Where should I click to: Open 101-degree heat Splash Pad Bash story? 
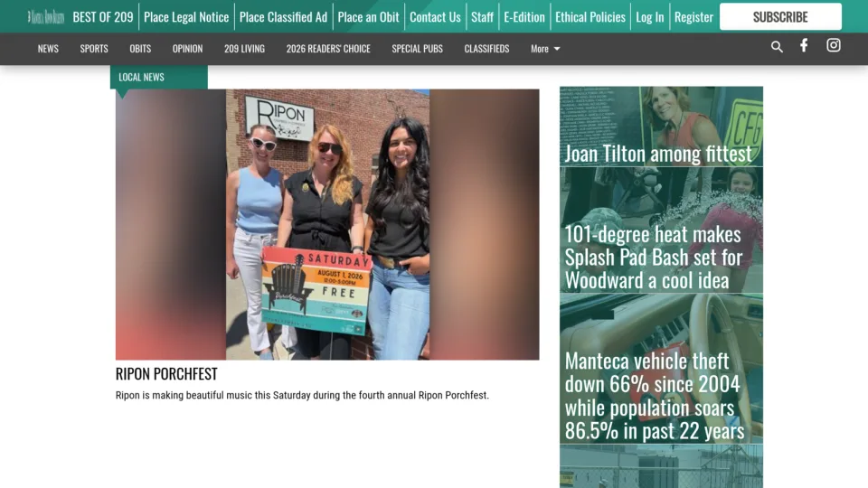click(661, 230)
